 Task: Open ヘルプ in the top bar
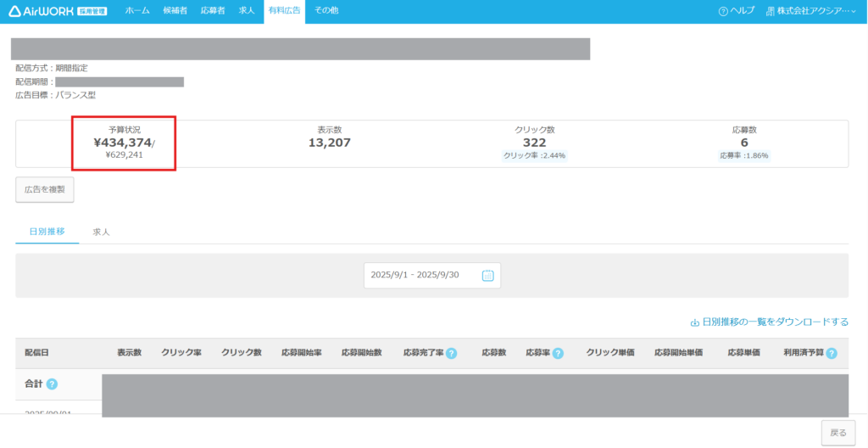(x=736, y=11)
